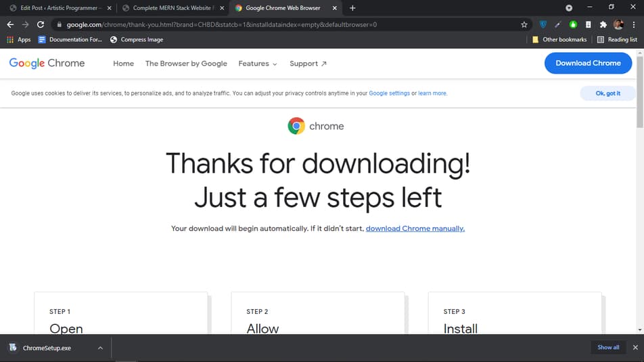Viewport: 644px width, 362px height.
Task: Switch to the Complete MERN Stack Website tab
Action: click(x=173, y=8)
